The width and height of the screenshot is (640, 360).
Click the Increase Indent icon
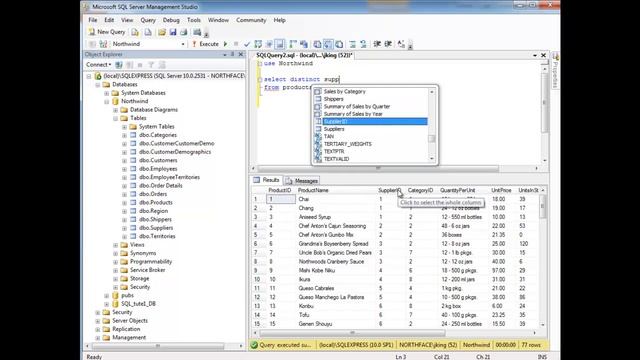388,44
